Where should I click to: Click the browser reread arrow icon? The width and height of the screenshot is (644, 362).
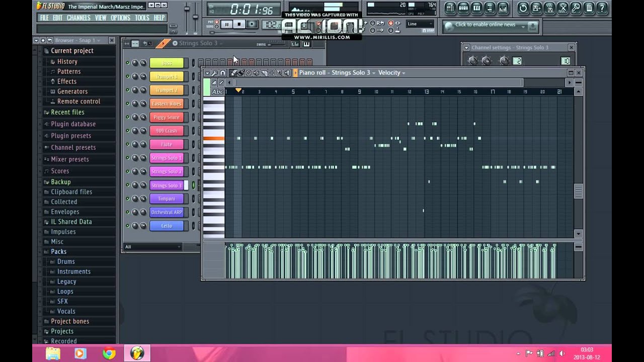coord(49,40)
